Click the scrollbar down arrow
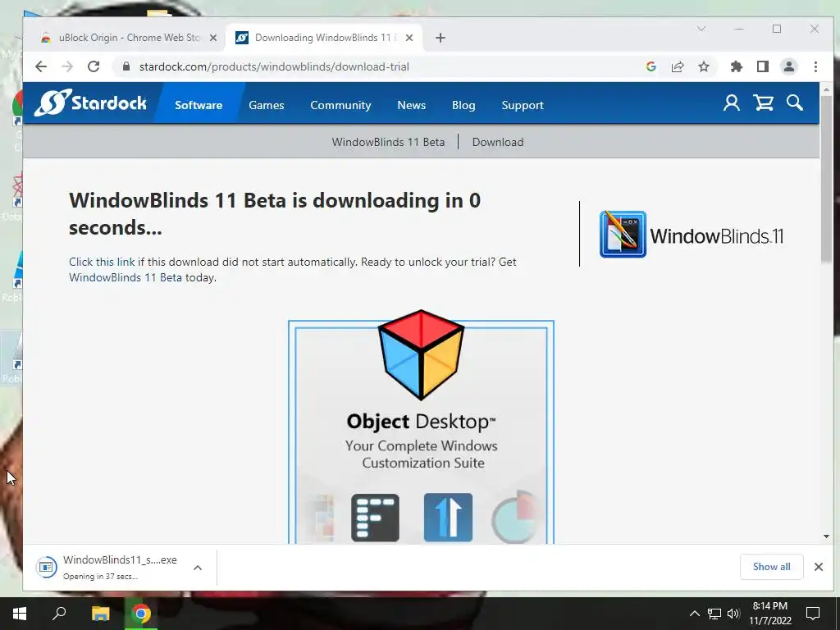The height and width of the screenshot is (630, 840). 826,536
